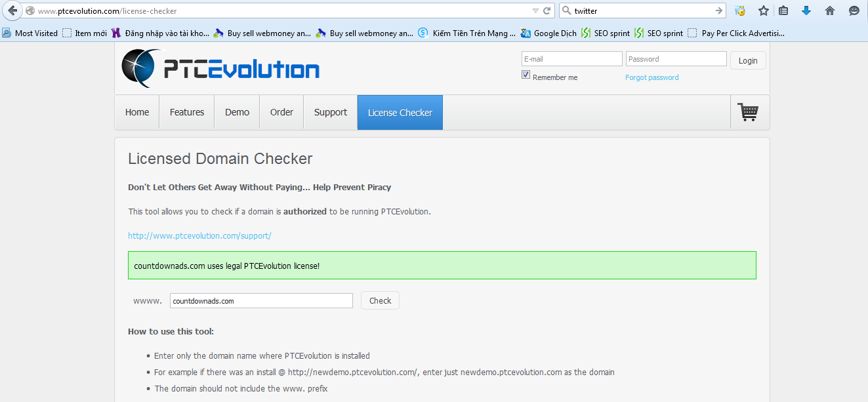The width and height of the screenshot is (868, 402).
Task: Go to the browser home page icon
Action: [x=830, y=10]
